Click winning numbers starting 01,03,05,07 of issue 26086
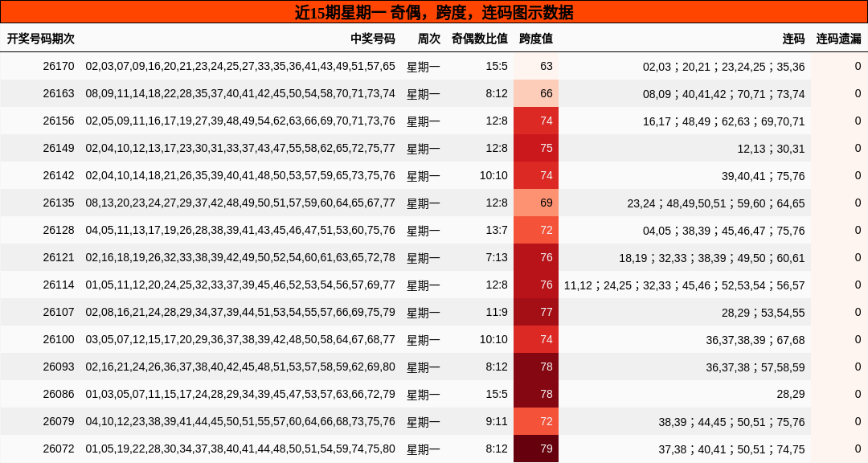The height and width of the screenshot is (463, 868). click(x=240, y=395)
